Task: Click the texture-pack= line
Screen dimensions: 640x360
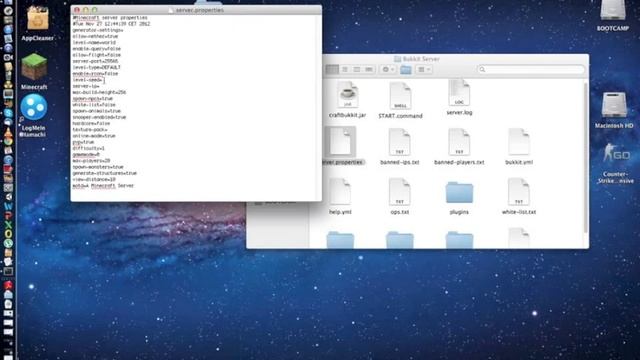Action: (90, 130)
